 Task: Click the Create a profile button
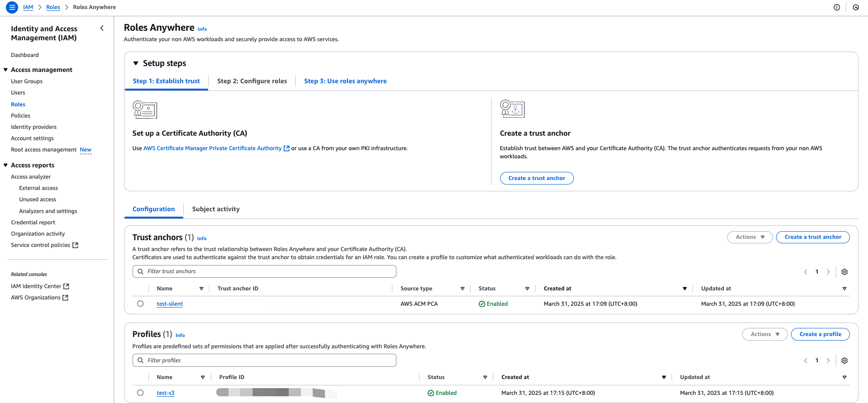820,334
